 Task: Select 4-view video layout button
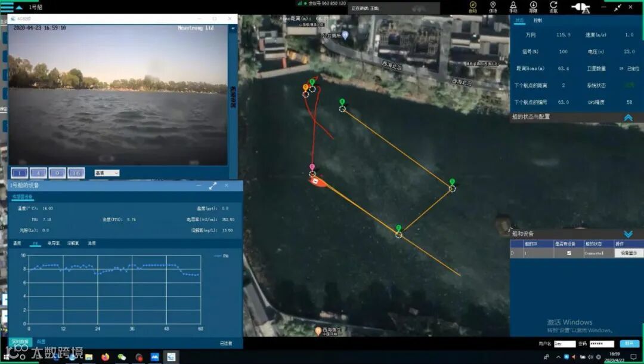coord(38,173)
